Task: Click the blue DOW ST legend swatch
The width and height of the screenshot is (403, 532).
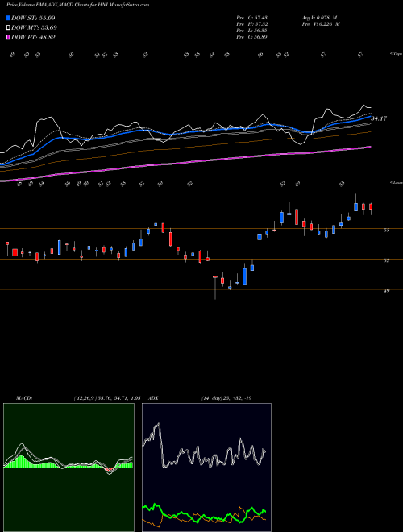Action: click(8, 18)
